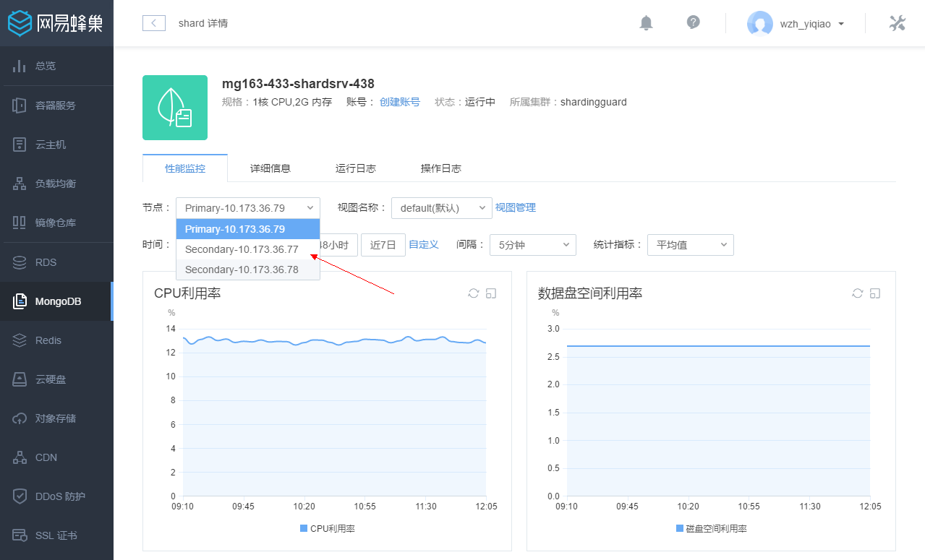This screenshot has height=560, width=925.
Task: Click the MongoDB instance leaf icon
Action: [x=175, y=108]
